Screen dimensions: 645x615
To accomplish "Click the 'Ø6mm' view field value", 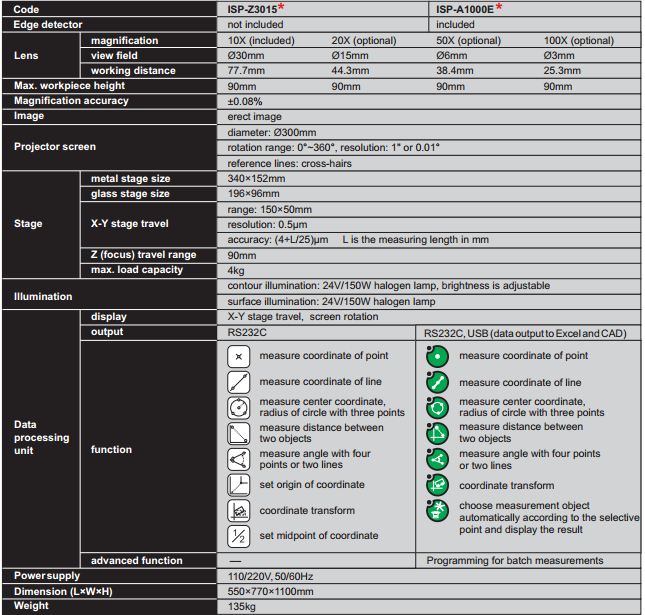I will pyautogui.click(x=452, y=56).
